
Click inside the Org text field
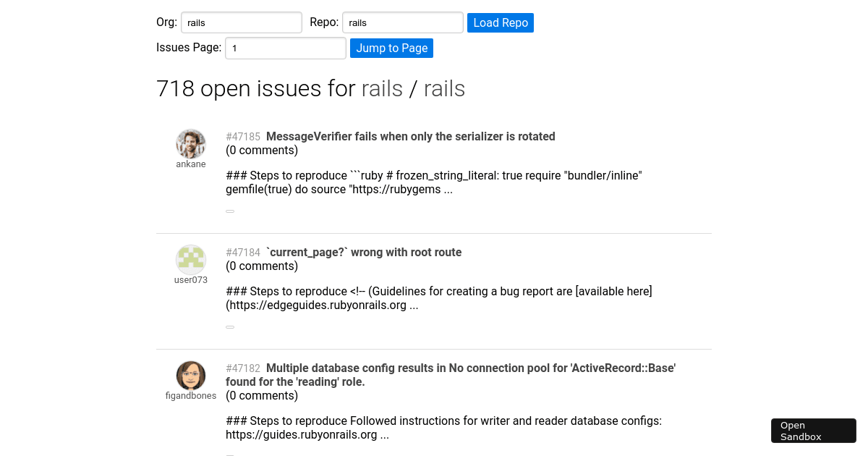point(241,22)
